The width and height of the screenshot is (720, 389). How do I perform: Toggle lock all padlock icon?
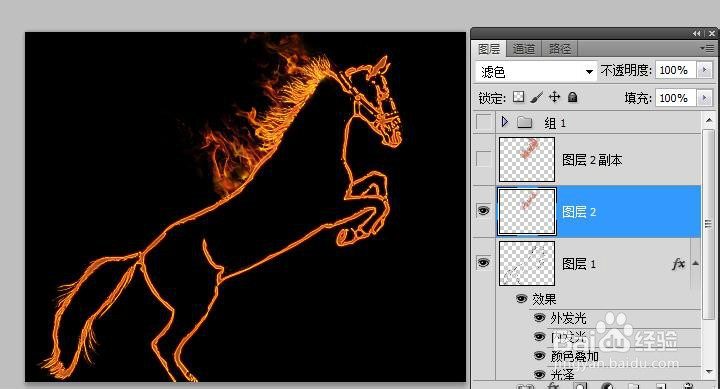tap(573, 97)
